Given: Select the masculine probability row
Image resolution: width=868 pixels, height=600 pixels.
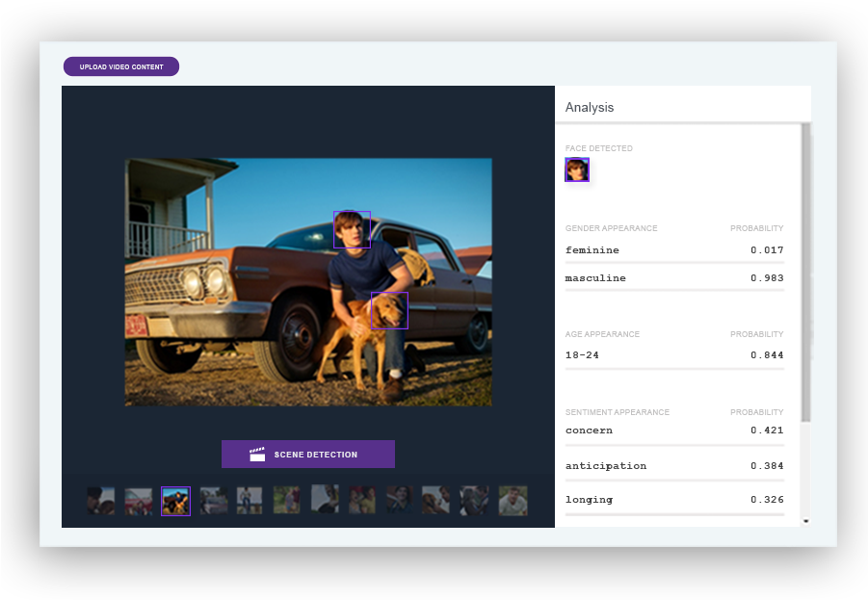Looking at the screenshot, I should click(674, 277).
